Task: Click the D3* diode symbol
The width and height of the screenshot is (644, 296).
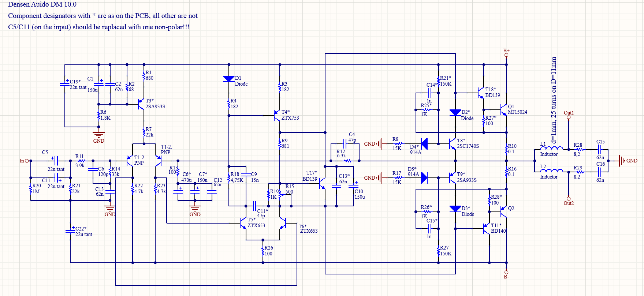Action: click(x=455, y=209)
